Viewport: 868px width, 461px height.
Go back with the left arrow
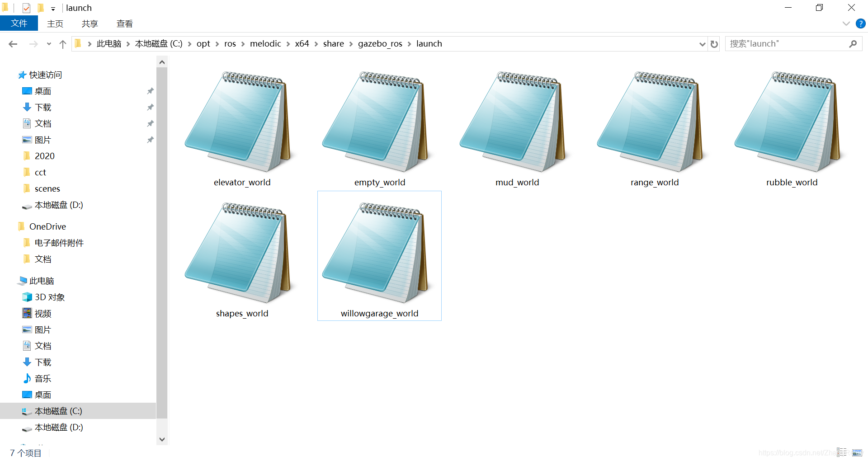click(x=13, y=44)
